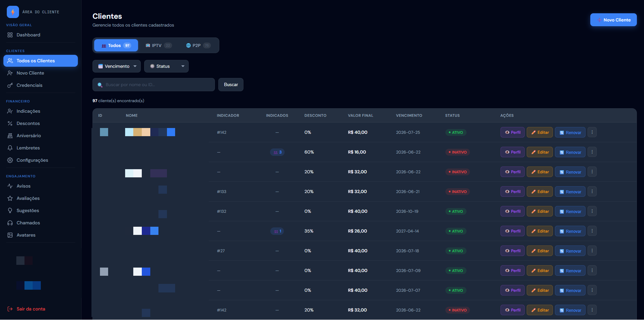Screen dimensions: 644x320
Task: View Perfil for client expiring 2027-04-14
Action: pos(513,231)
